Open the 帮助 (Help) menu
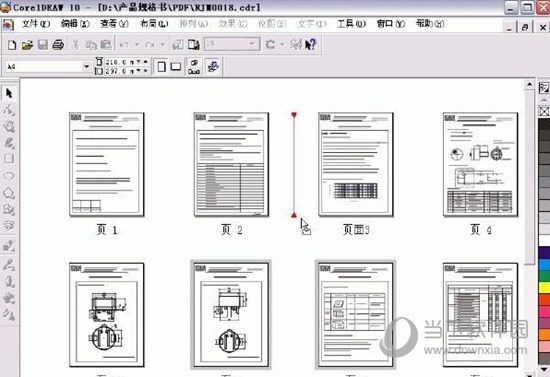 point(430,24)
